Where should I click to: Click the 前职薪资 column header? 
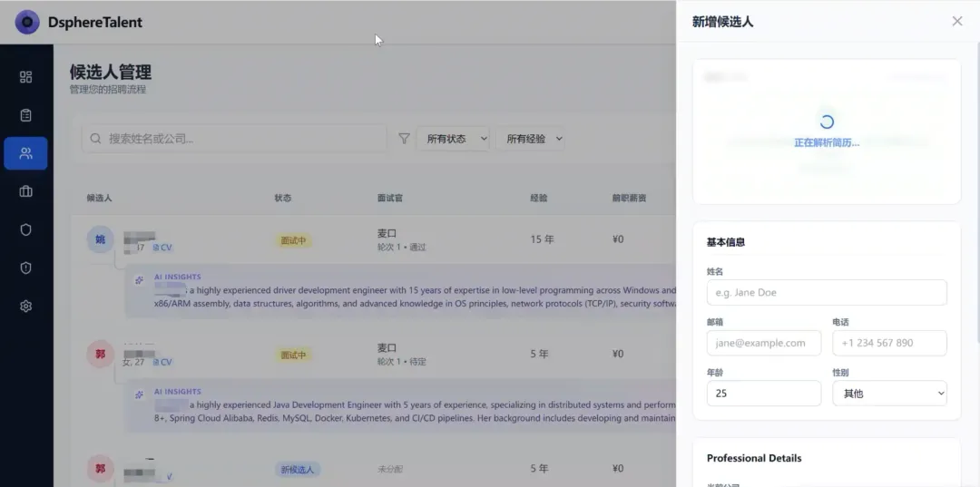click(x=630, y=198)
